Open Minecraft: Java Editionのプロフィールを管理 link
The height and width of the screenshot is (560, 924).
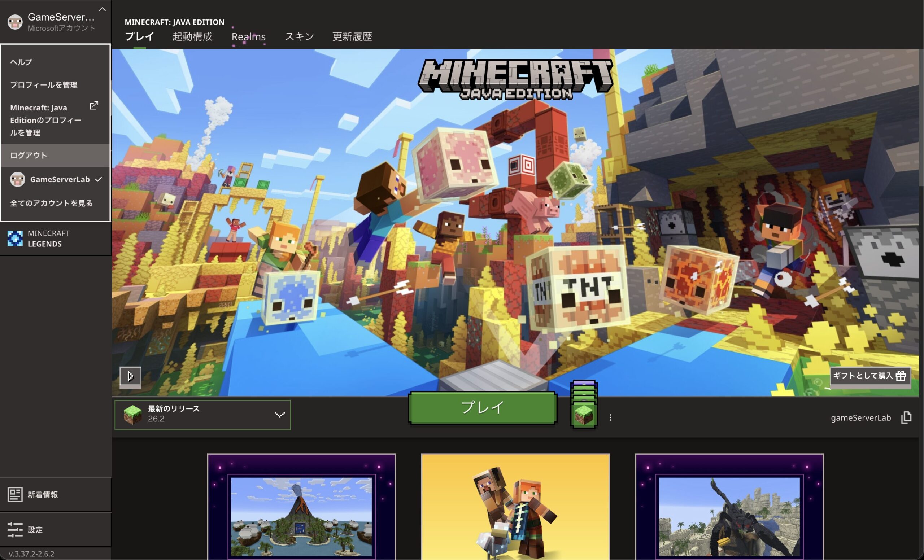coord(56,120)
